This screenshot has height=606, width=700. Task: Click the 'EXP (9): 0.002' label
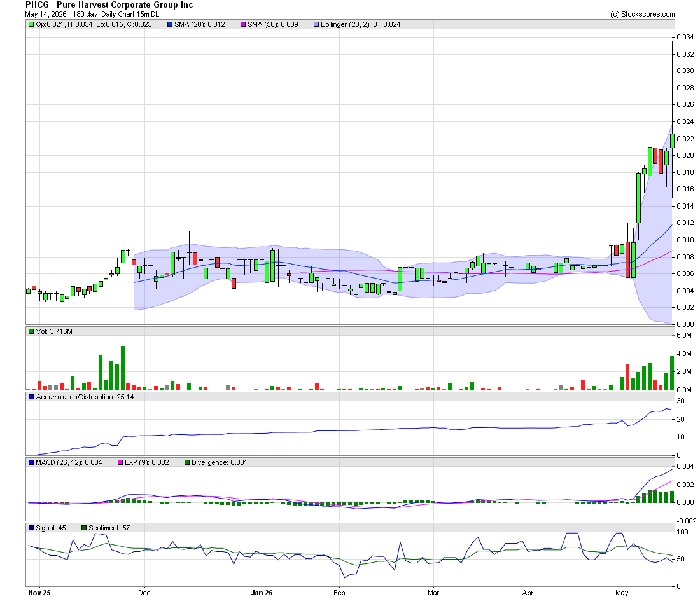[x=147, y=462]
